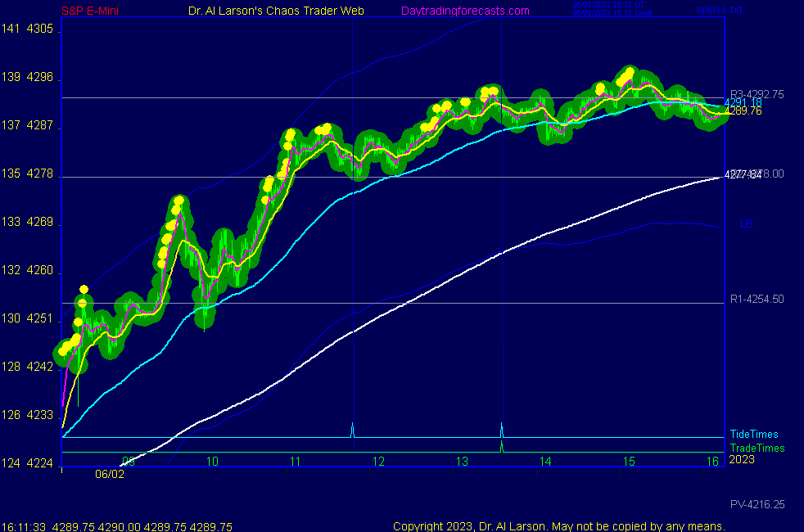Click the TideTimes legend label
Image resolution: width=804 pixels, height=532 pixels.
(754, 434)
